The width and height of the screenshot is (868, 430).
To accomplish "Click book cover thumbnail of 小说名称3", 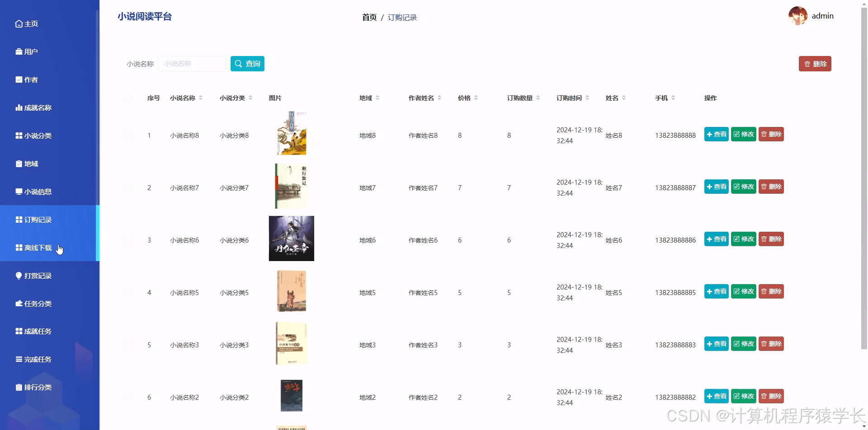I will tap(292, 343).
